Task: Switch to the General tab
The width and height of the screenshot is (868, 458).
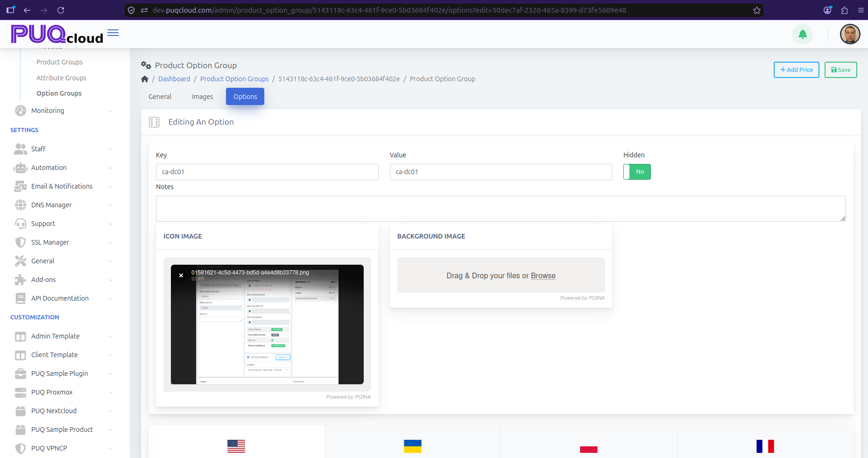Action: (x=160, y=97)
